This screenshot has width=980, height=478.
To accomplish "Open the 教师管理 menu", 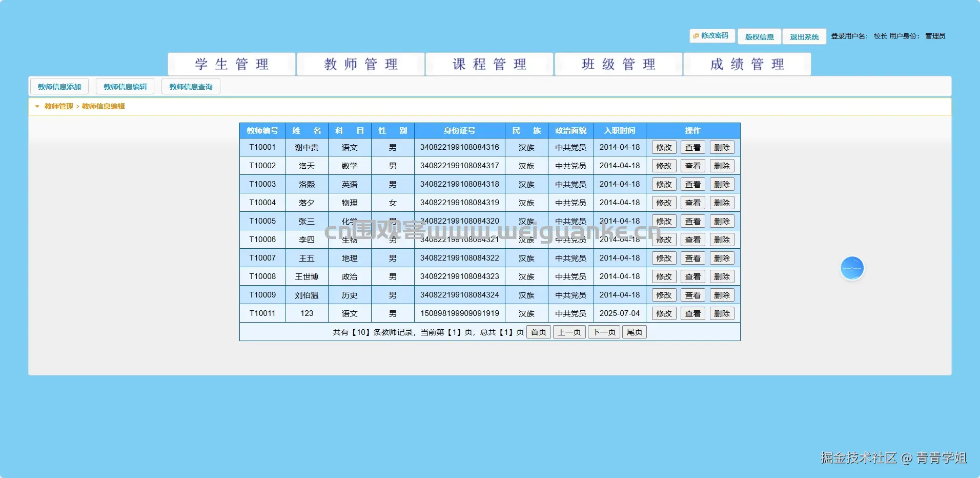I will pyautogui.click(x=361, y=64).
